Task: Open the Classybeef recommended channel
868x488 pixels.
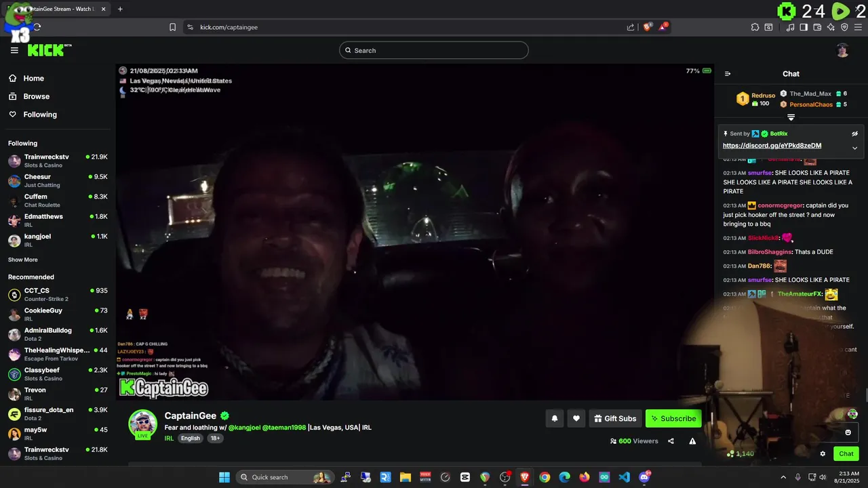Action: click(58, 373)
